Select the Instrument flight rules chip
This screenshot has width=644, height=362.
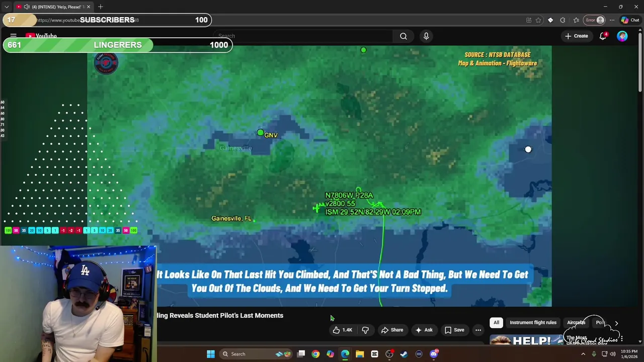click(x=533, y=322)
